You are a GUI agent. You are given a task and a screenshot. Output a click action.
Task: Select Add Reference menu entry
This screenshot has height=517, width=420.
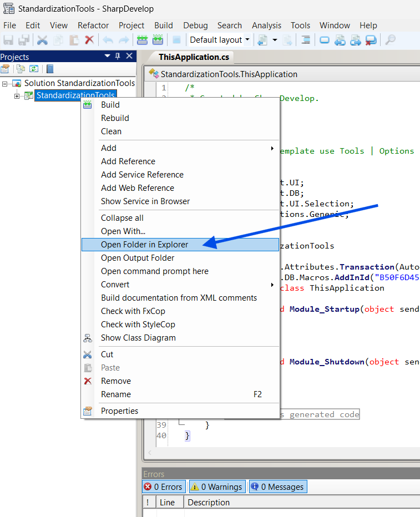tap(180, 161)
